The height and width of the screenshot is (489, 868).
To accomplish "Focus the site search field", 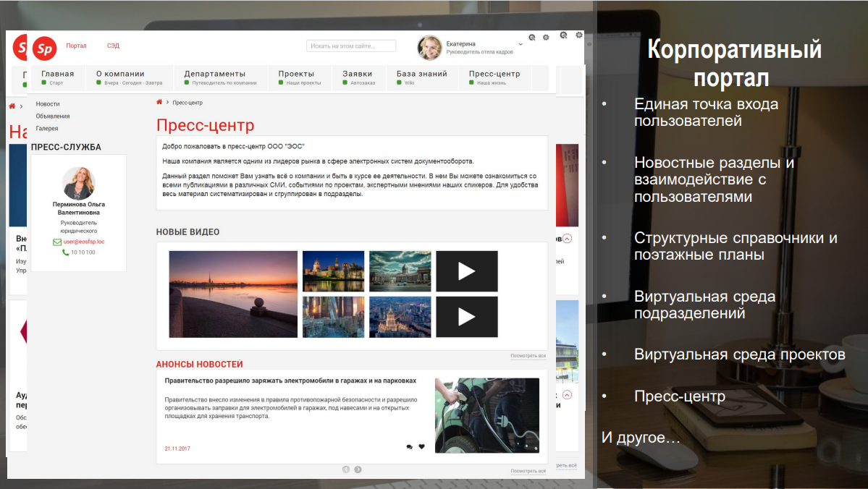I will pyautogui.click(x=351, y=46).
